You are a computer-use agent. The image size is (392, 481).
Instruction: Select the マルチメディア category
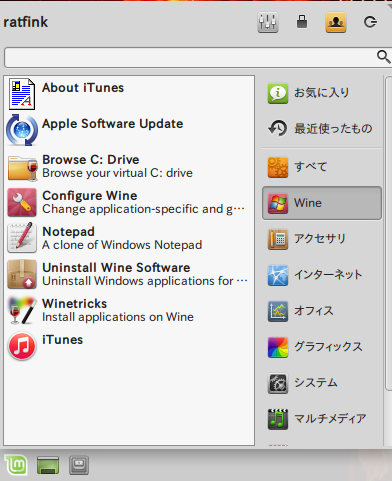[x=322, y=419]
